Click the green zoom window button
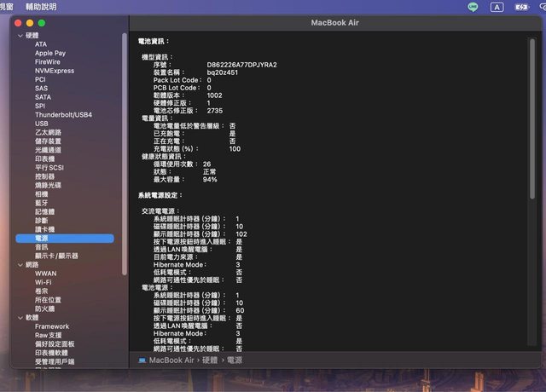Screen dimensions: 546x392 point(42,22)
